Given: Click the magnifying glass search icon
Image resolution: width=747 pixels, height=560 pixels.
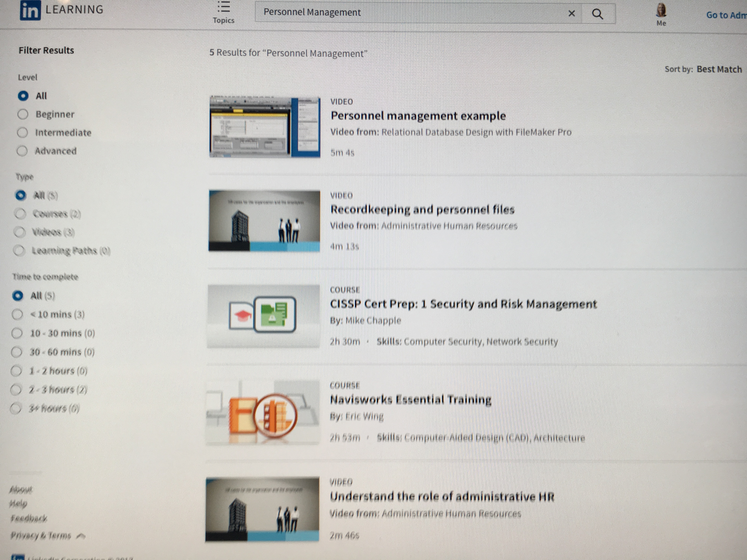Looking at the screenshot, I should click(597, 14).
